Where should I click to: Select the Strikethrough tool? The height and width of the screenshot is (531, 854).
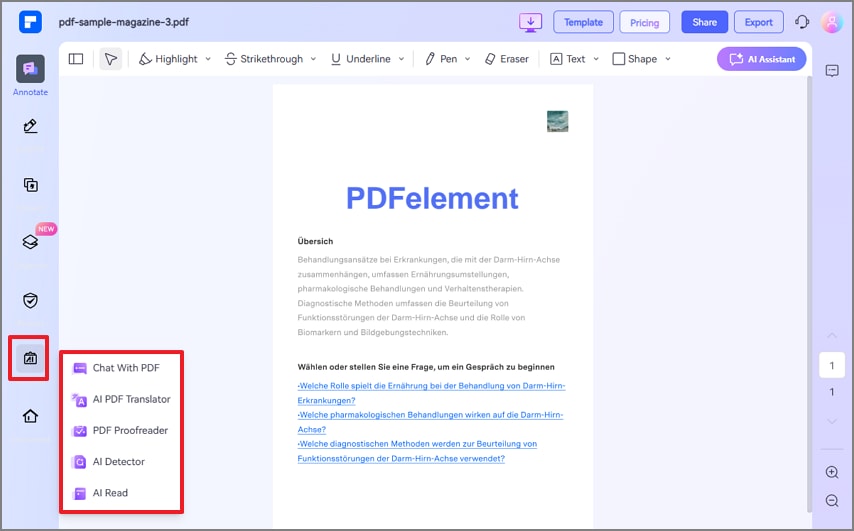point(264,59)
